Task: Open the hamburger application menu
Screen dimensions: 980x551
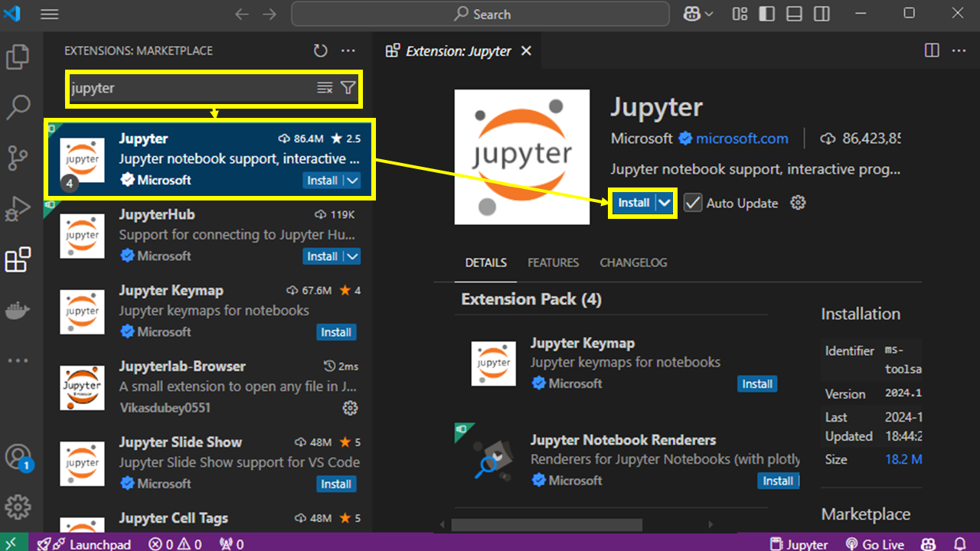Action: coord(49,14)
